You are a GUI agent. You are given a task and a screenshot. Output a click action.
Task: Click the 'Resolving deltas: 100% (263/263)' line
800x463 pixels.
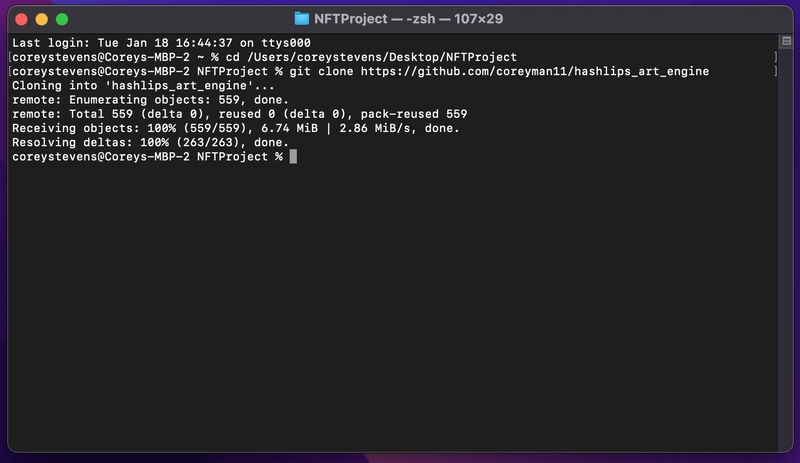coord(151,142)
